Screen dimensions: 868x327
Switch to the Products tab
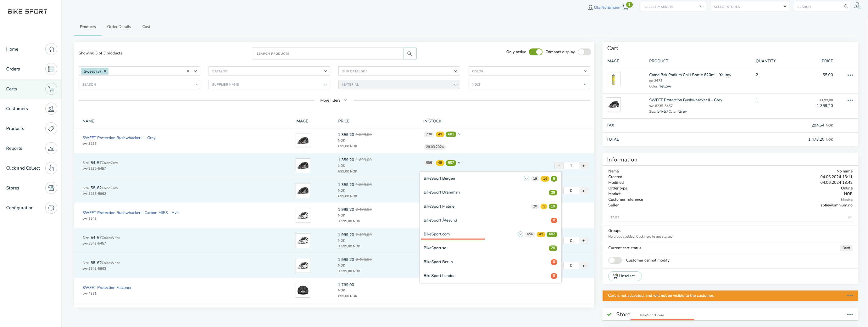click(88, 27)
